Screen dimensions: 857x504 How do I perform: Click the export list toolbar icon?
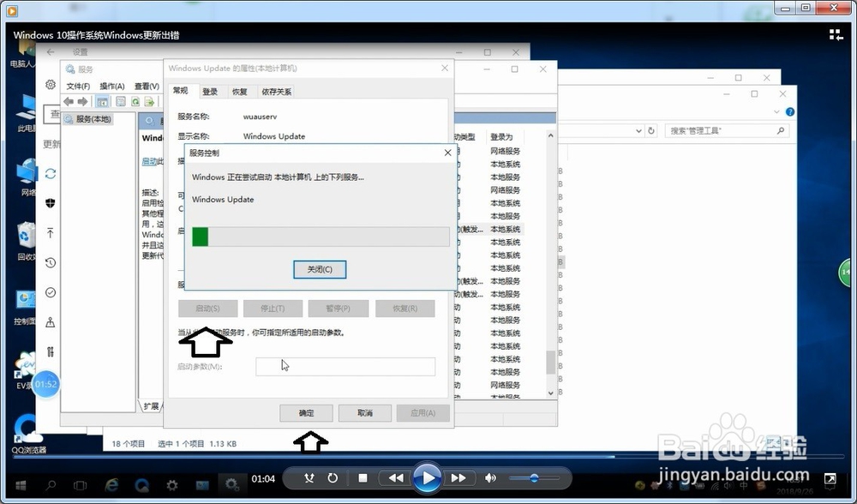pos(149,102)
